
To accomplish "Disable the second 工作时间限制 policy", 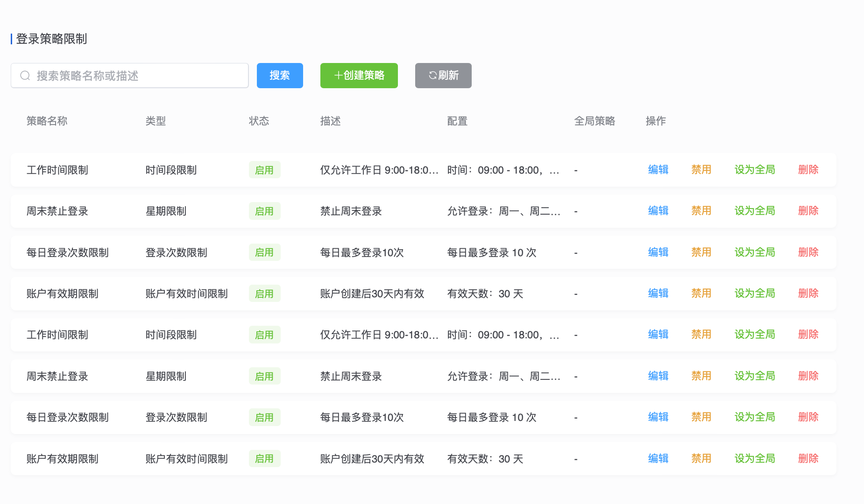I will [701, 335].
